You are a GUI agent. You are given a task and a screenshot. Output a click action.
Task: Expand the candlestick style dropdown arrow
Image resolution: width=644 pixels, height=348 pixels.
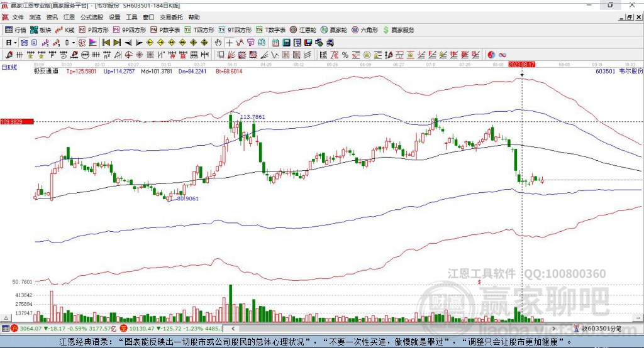pyautogui.click(x=74, y=43)
